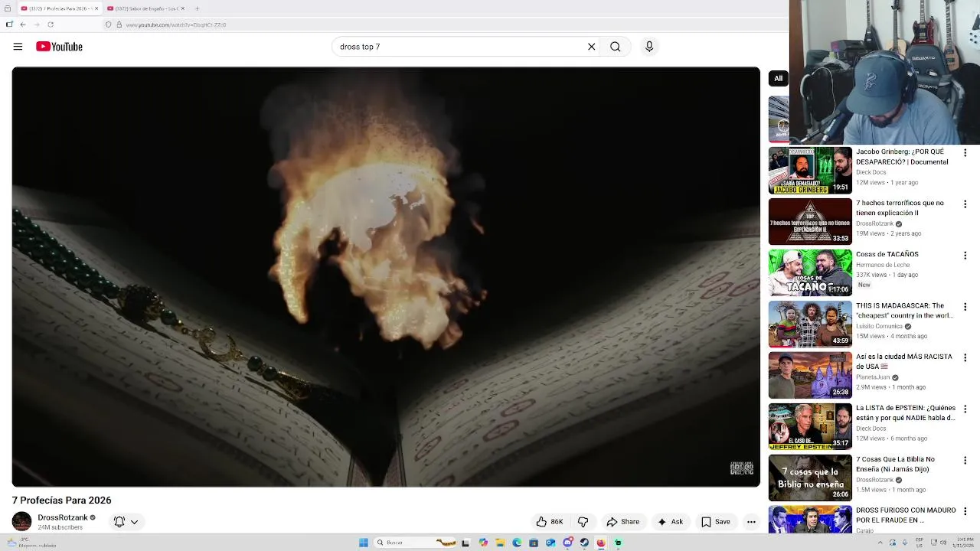This screenshot has width=980, height=551.
Task: Open DrossRotzank channel avatar
Action: pos(21,522)
